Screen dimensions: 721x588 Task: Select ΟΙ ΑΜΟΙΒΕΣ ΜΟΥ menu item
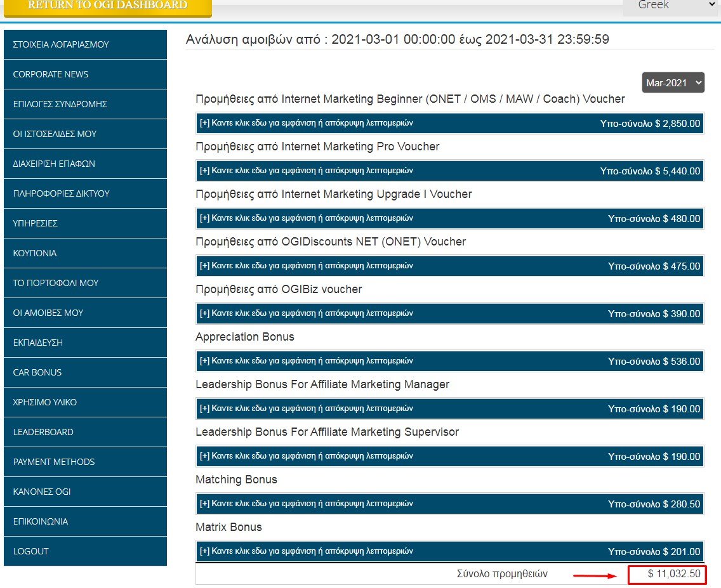pyautogui.click(x=85, y=313)
